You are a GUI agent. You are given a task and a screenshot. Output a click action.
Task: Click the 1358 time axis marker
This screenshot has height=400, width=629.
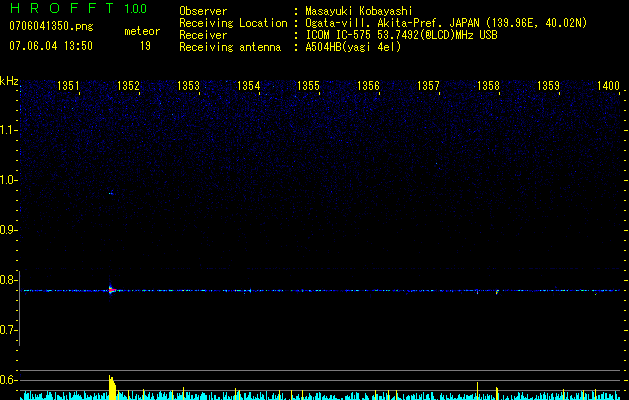tap(488, 86)
